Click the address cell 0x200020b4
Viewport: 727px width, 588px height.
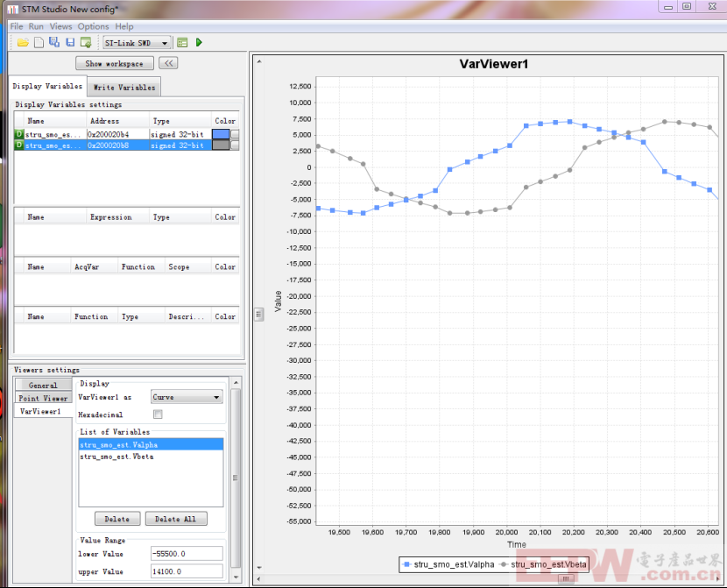pyautogui.click(x=117, y=134)
